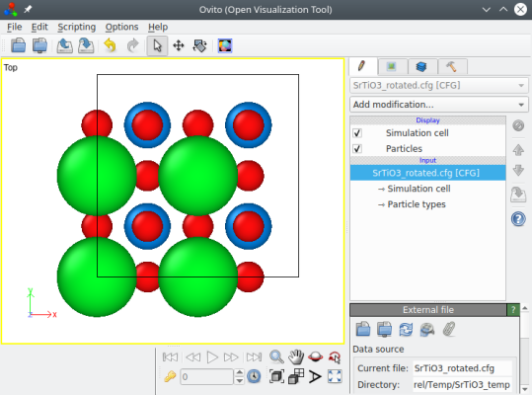Select the Pan hand tool

[296, 357]
